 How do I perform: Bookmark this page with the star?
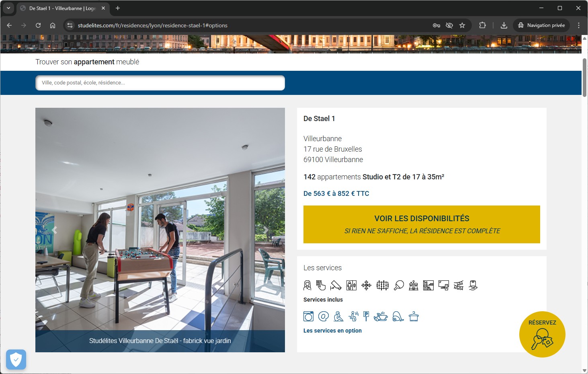pyautogui.click(x=462, y=25)
